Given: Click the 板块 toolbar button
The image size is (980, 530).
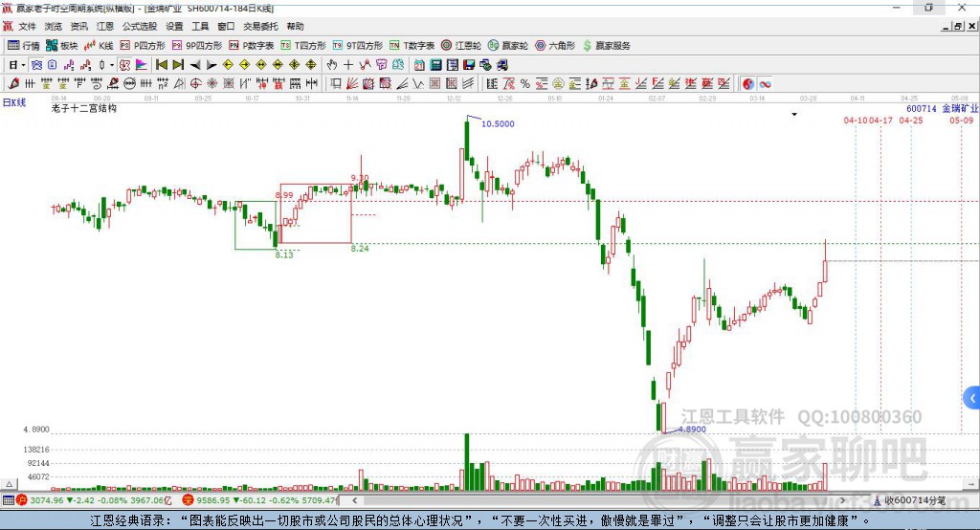Looking at the screenshot, I should click(61, 46).
